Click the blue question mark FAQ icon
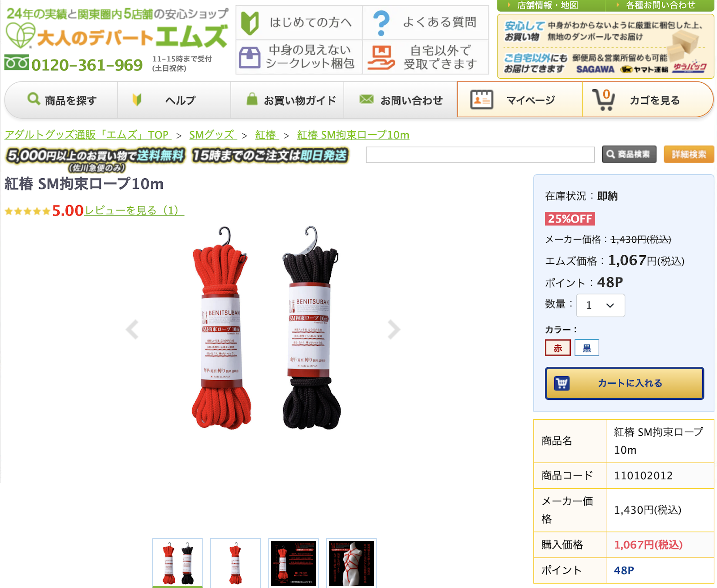The width and height of the screenshot is (717, 588). tap(381, 23)
